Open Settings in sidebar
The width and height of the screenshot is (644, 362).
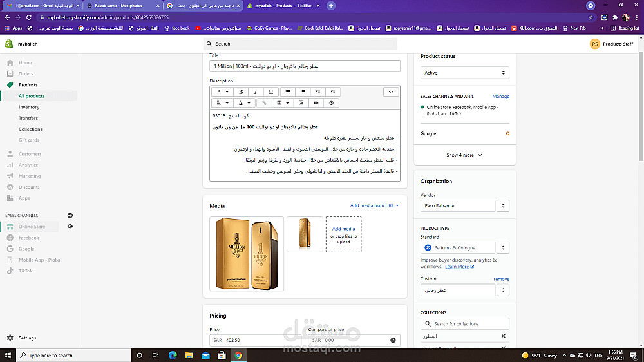[x=27, y=338]
